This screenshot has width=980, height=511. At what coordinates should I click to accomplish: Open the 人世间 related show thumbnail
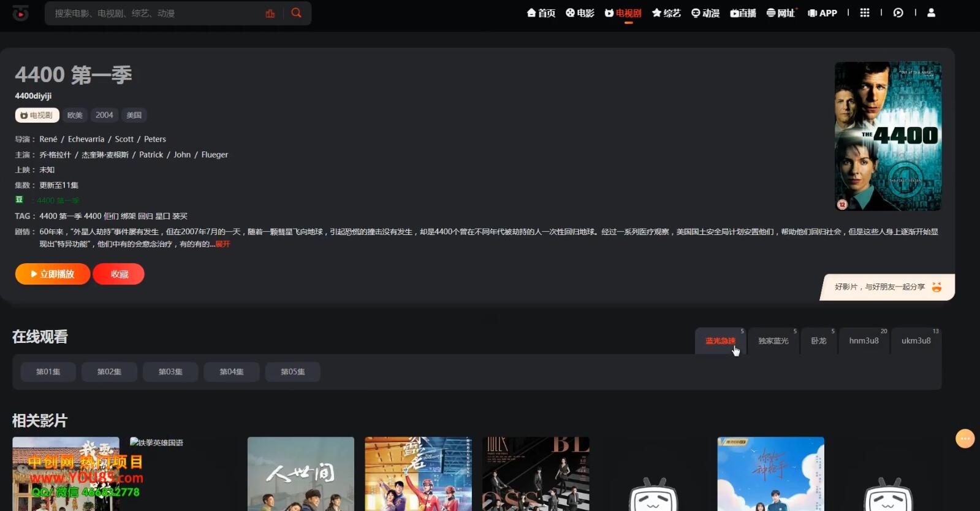300,474
